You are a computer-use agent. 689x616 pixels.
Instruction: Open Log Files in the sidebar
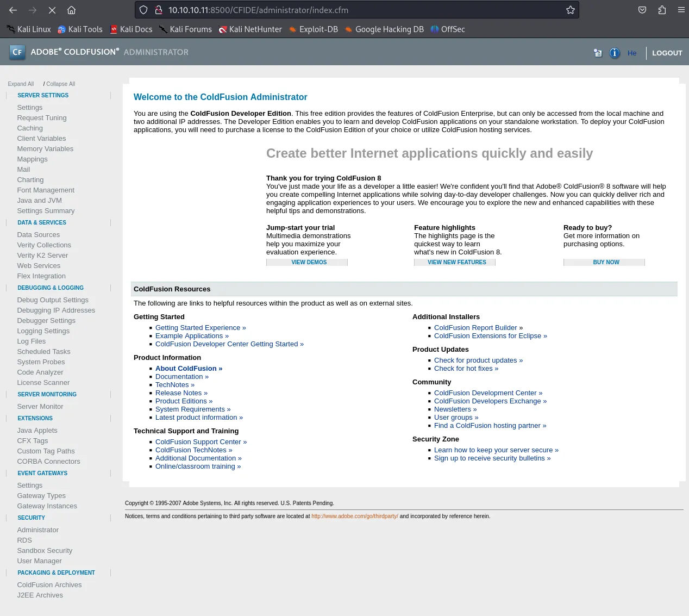click(x=32, y=341)
